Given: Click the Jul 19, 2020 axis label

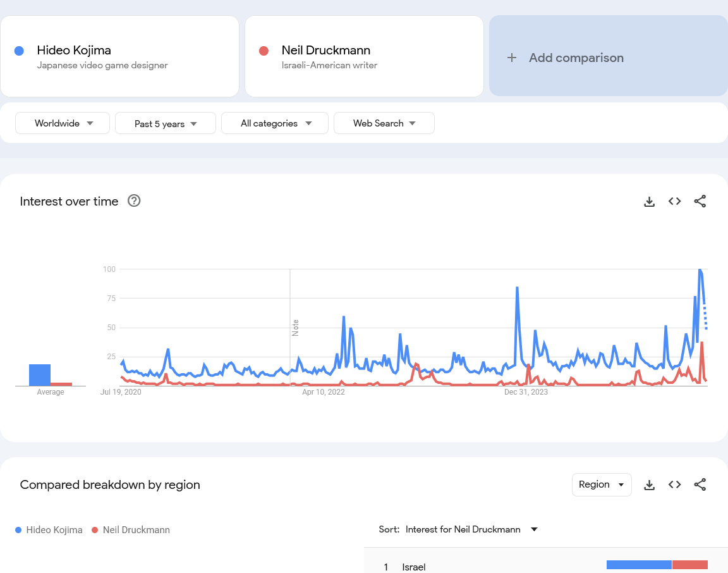Looking at the screenshot, I should point(121,391).
